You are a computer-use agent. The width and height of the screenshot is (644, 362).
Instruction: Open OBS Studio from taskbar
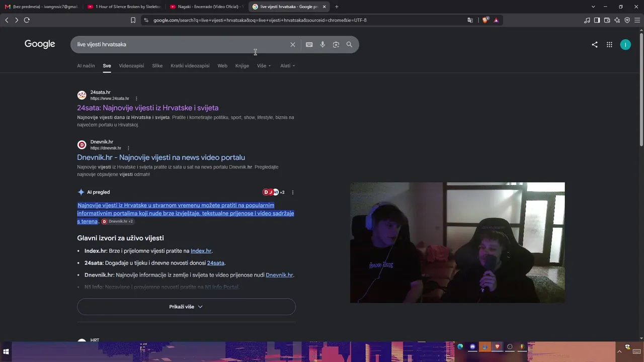[x=510, y=346]
